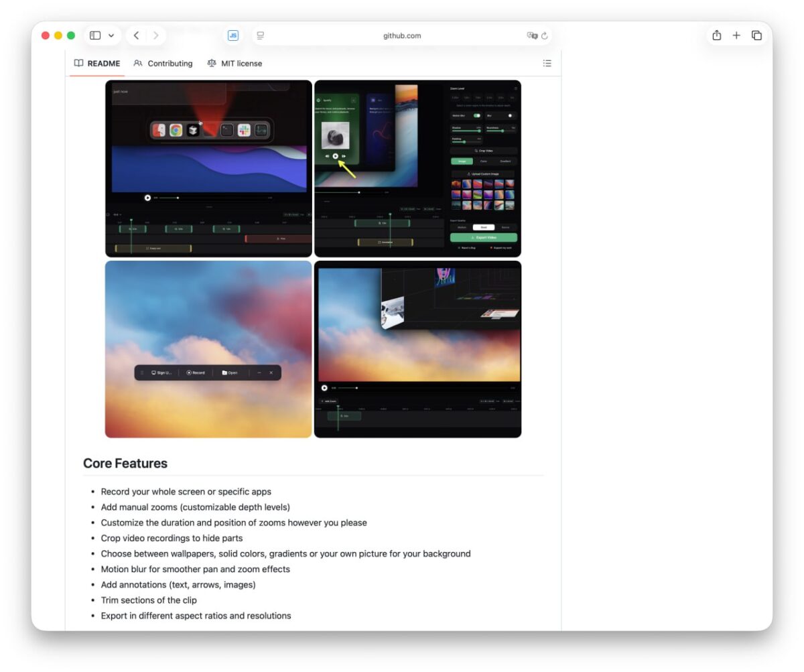804x672 pixels.
Task: Switch to the Gradient background tab
Action: coord(506,161)
